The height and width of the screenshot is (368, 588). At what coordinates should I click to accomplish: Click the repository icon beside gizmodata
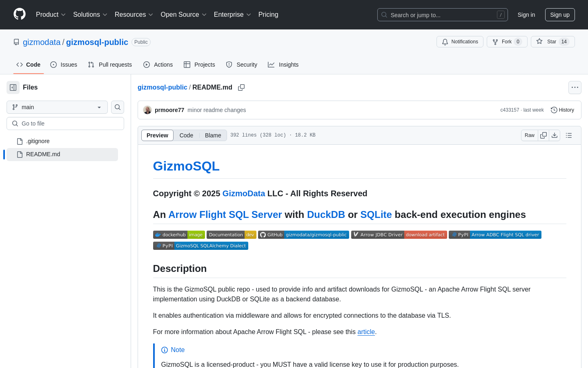tap(16, 42)
